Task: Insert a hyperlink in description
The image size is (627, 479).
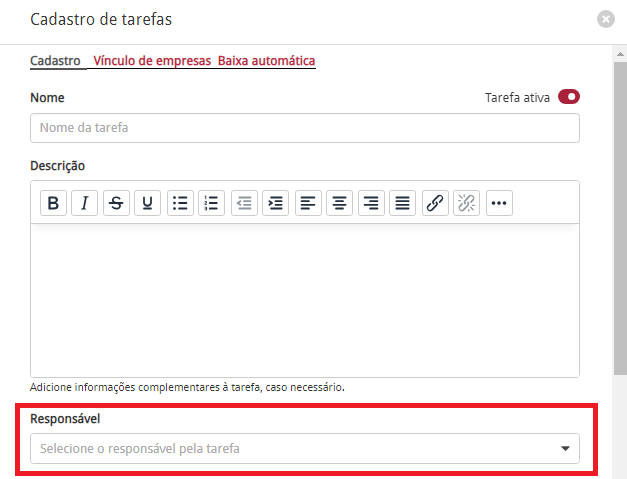Action: 435,203
